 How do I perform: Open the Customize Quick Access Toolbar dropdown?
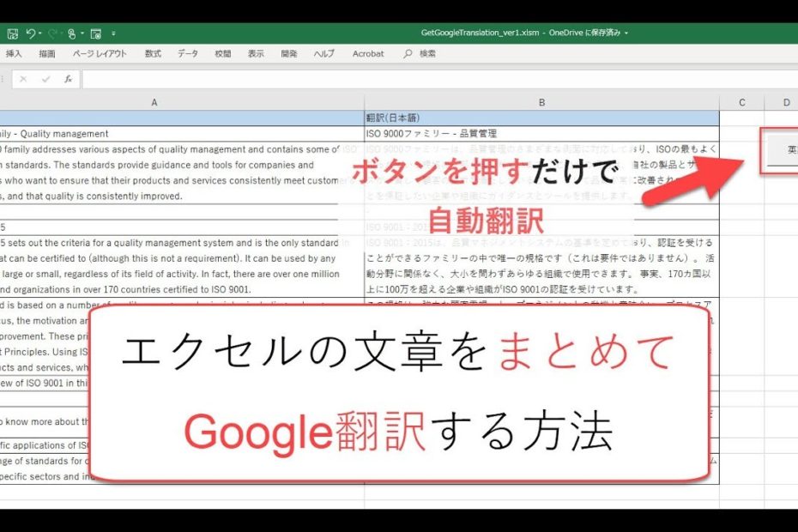click(113, 33)
